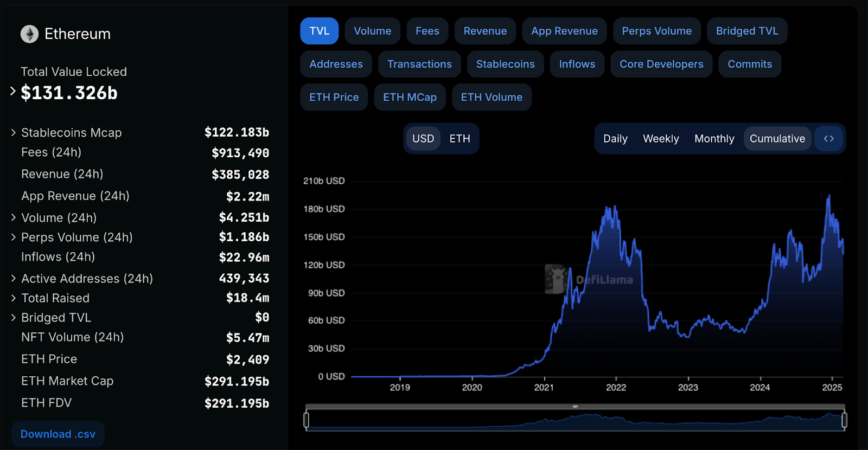The image size is (868, 450).
Task: Toggle the Fees chart metric
Action: [x=427, y=31]
